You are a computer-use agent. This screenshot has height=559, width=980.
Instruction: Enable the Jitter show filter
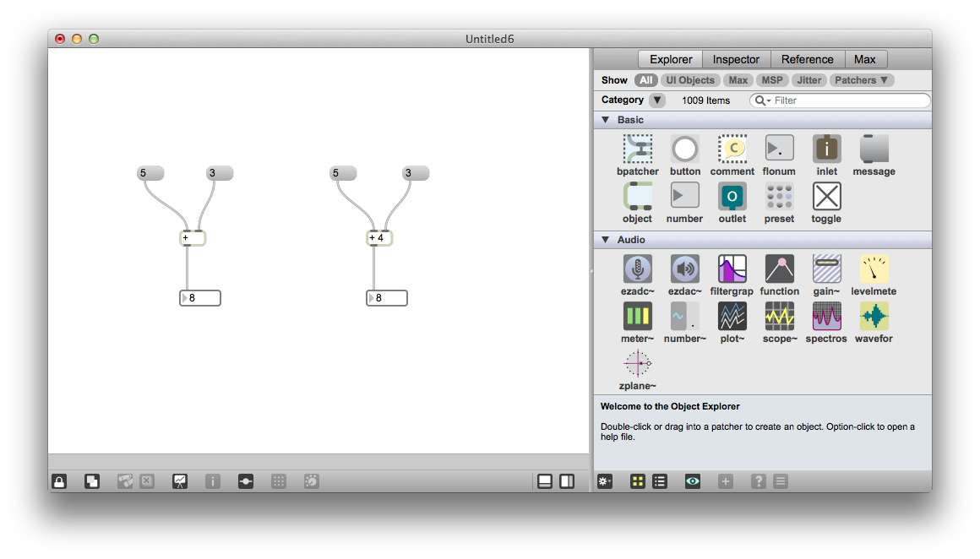point(808,79)
